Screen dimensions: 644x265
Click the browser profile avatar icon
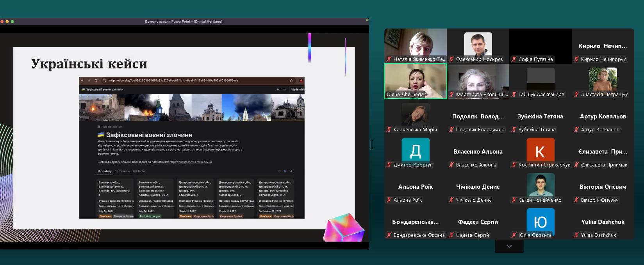tap(301, 81)
